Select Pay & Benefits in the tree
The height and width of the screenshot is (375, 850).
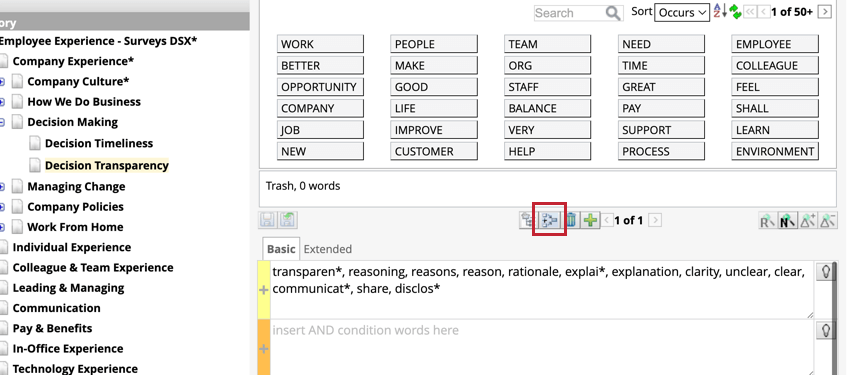click(x=53, y=328)
